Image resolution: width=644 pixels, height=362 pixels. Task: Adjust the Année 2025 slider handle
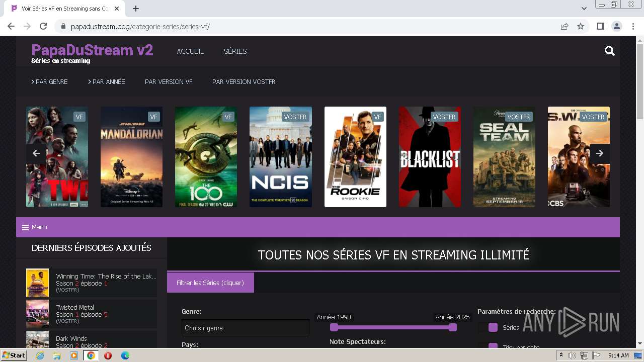coord(453,327)
